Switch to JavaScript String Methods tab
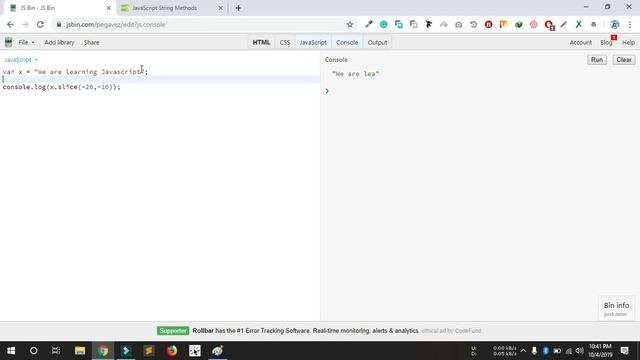This screenshot has width=640, height=360. pos(171,8)
